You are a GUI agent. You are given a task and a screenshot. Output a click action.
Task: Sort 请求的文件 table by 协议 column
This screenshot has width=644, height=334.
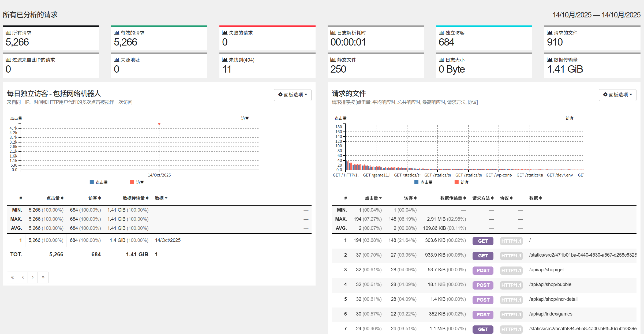pyautogui.click(x=506, y=198)
